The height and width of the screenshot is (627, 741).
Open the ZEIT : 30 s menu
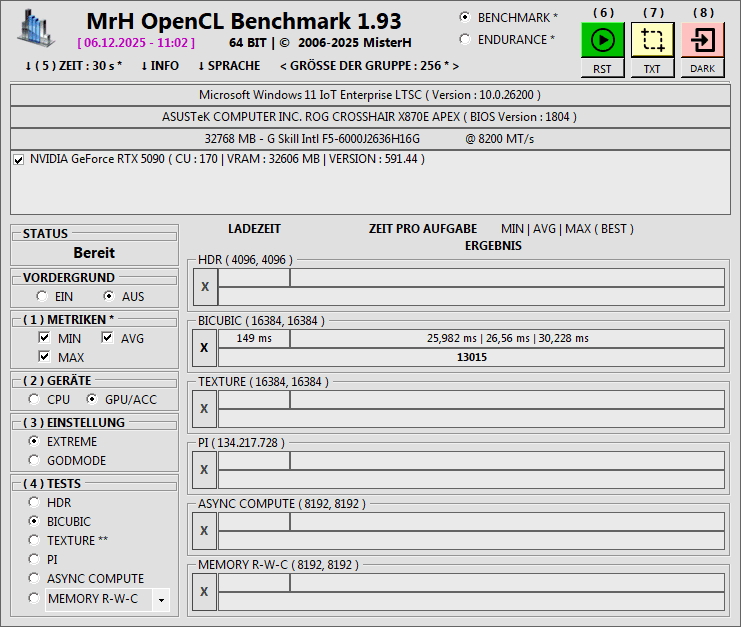73,66
